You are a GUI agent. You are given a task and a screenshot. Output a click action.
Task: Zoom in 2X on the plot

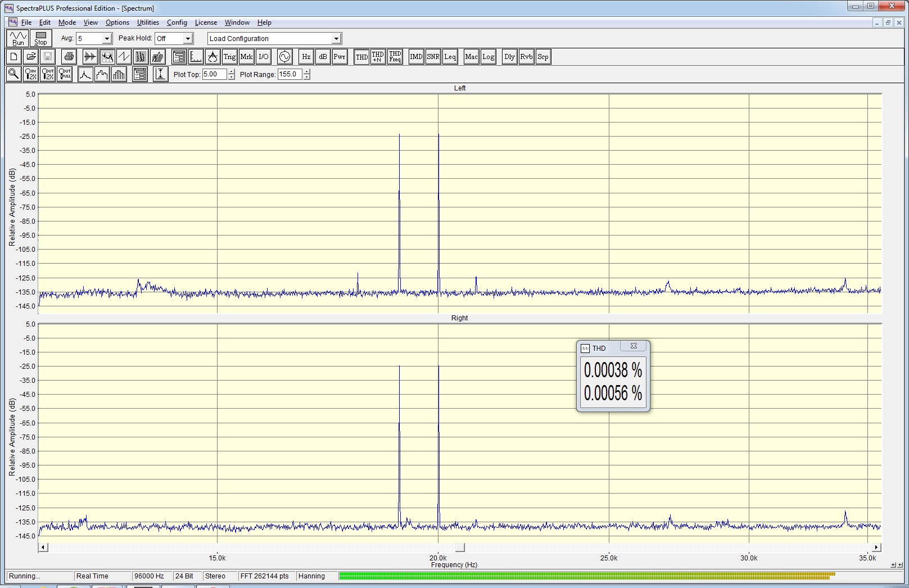pos(31,74)
